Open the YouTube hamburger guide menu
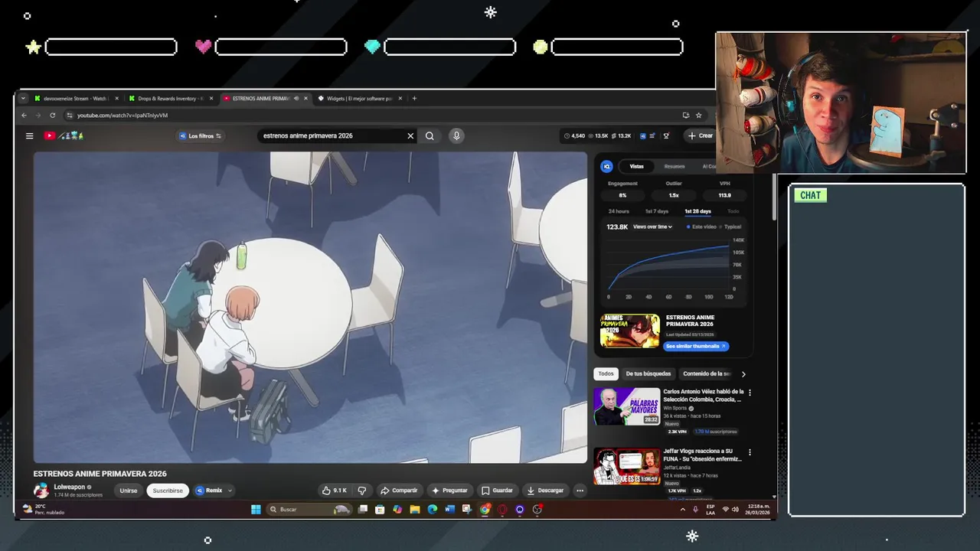The height and width of the screenshot is (551, 980). (x=29, y=135)
